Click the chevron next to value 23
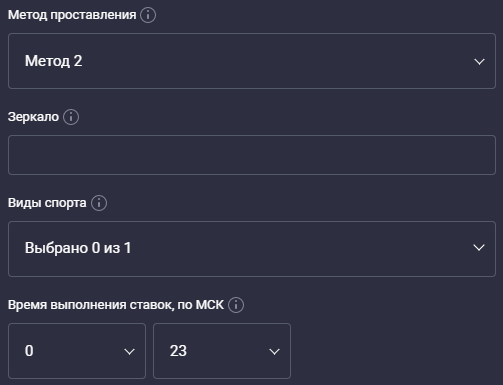 click(x=274, y=352)
